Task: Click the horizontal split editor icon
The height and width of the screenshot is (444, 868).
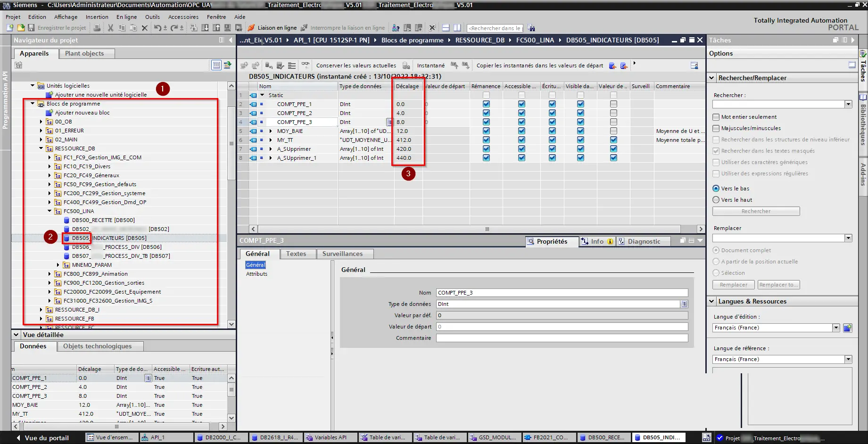Action: [x=446, y=28]
